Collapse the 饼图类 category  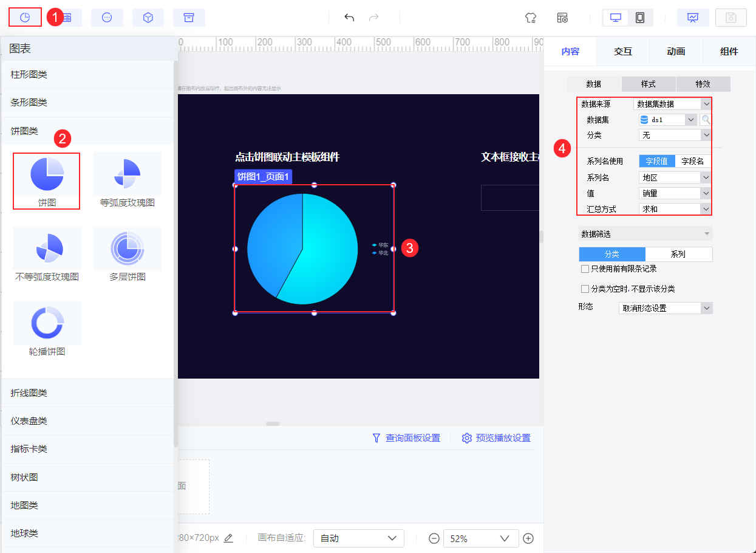pyautogui.click(x=88, y=131)
